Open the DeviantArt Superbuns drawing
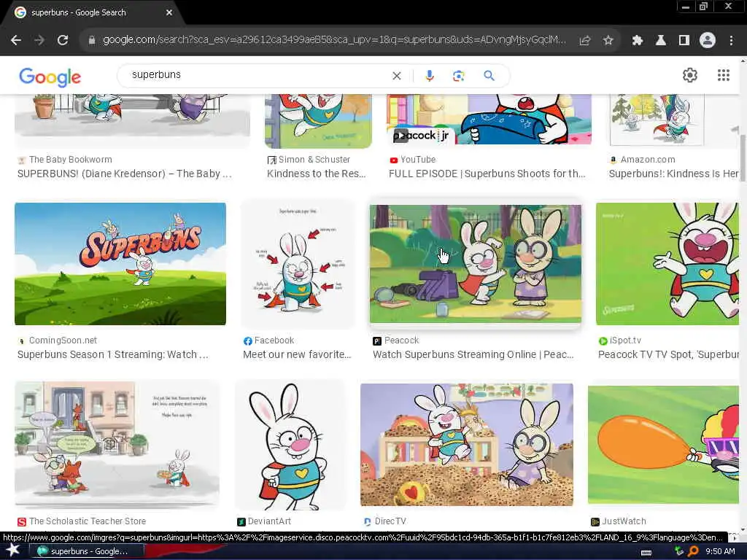Image resolution: width=747 pixels, height=560 pixels. (291, 445)
